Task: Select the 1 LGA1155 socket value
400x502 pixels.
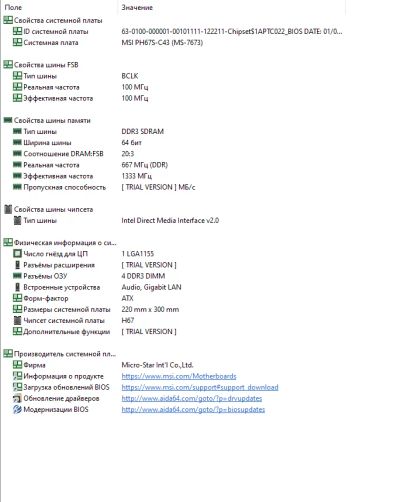Action: tap(138, 254)
